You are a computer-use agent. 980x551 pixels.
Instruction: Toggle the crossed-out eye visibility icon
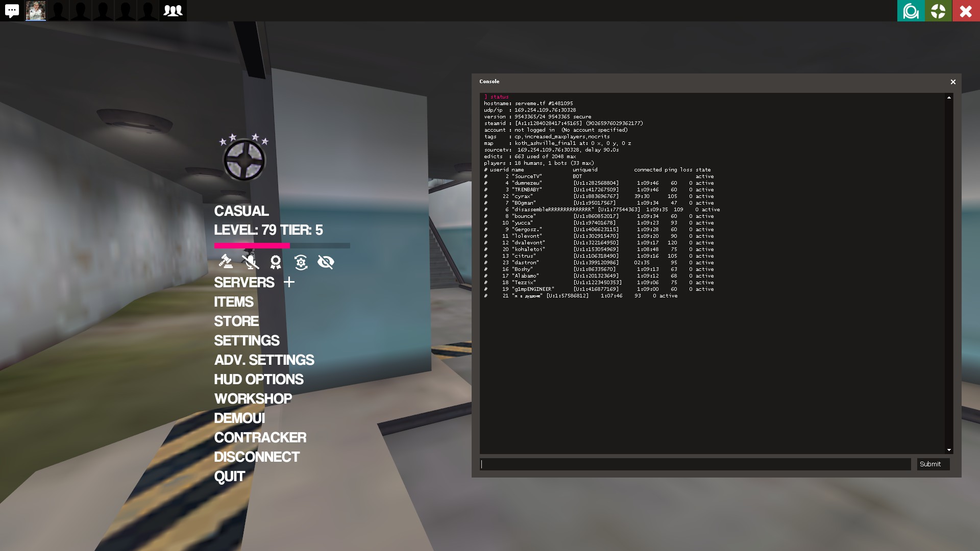coord(326,262)
